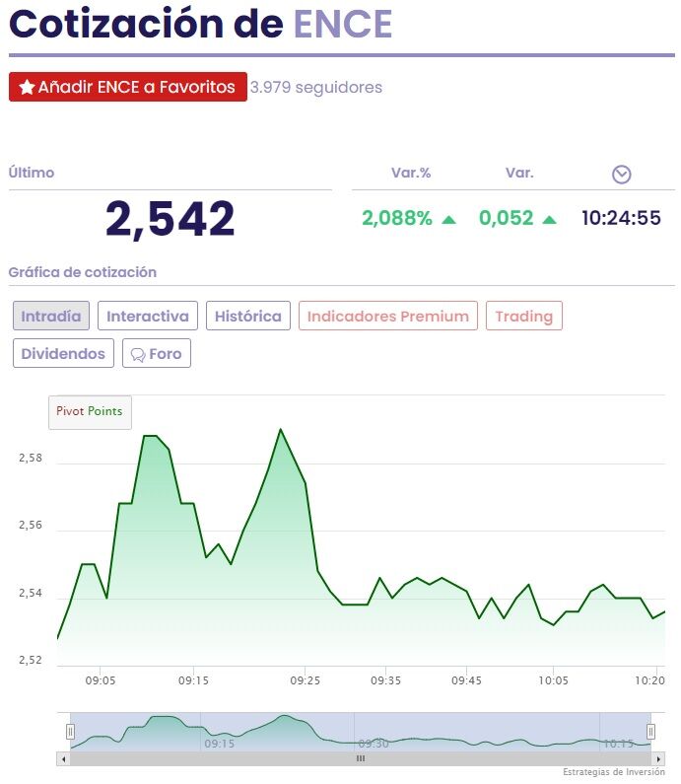Click the speech bubble icon in Foro
This screenshot has width=681, height=784.
(x=138, y=354)
